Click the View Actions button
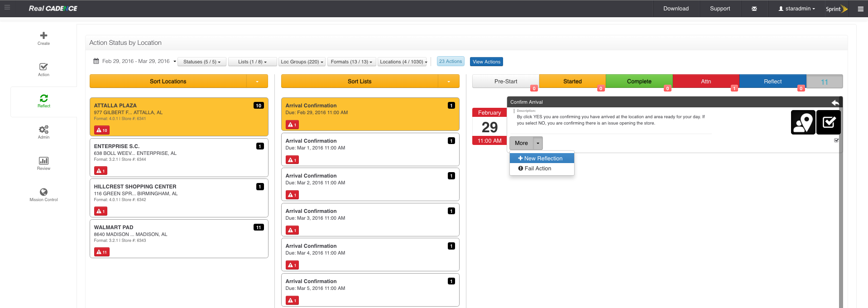This screenshot has height=308, width=868. (486, 62)
